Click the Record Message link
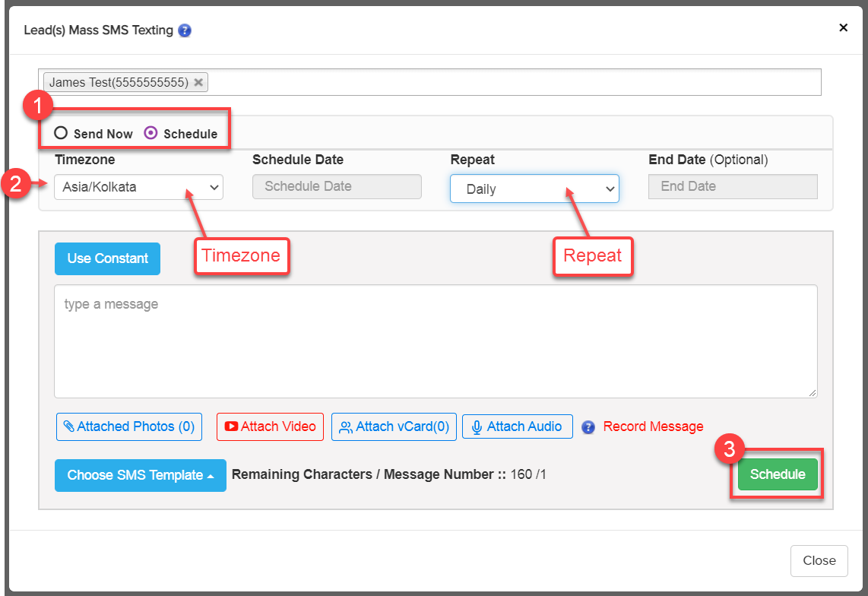Screen dimensions: 868x596 point(653,426)
